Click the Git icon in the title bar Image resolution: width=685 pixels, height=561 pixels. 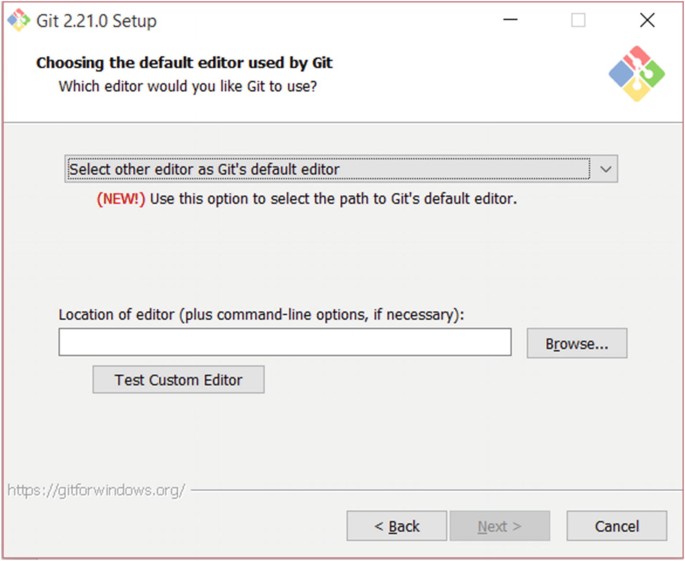(18, 20)
